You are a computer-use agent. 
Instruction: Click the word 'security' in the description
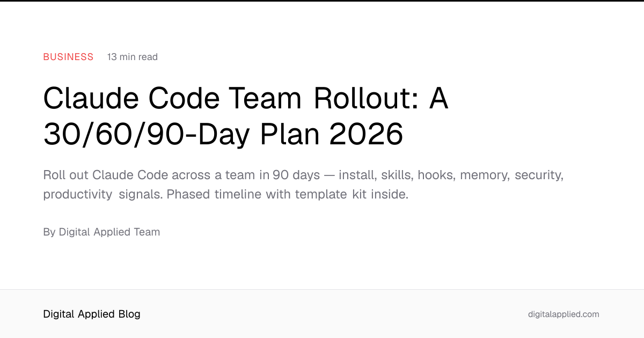(x=539, y=176)
